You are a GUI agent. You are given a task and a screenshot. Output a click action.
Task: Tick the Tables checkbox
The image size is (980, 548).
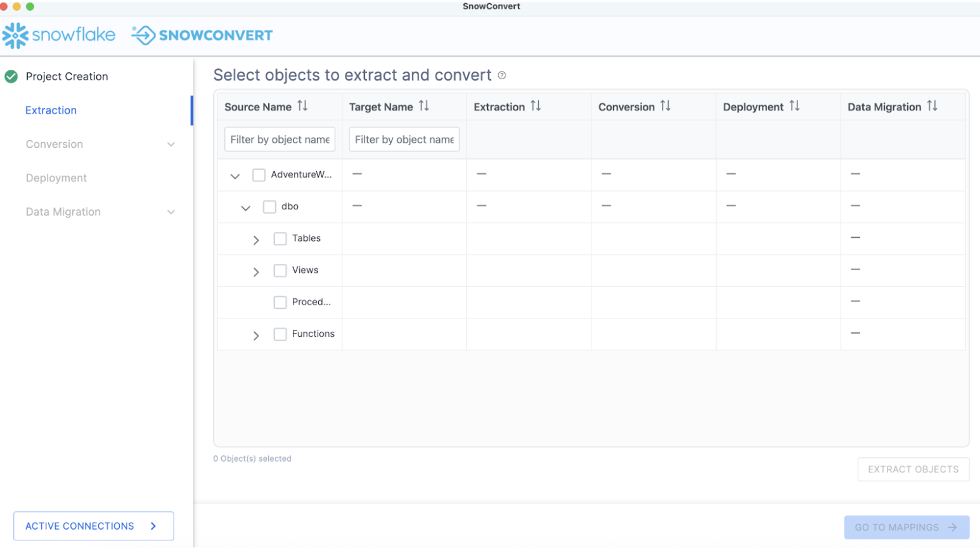tap(280, 238)
